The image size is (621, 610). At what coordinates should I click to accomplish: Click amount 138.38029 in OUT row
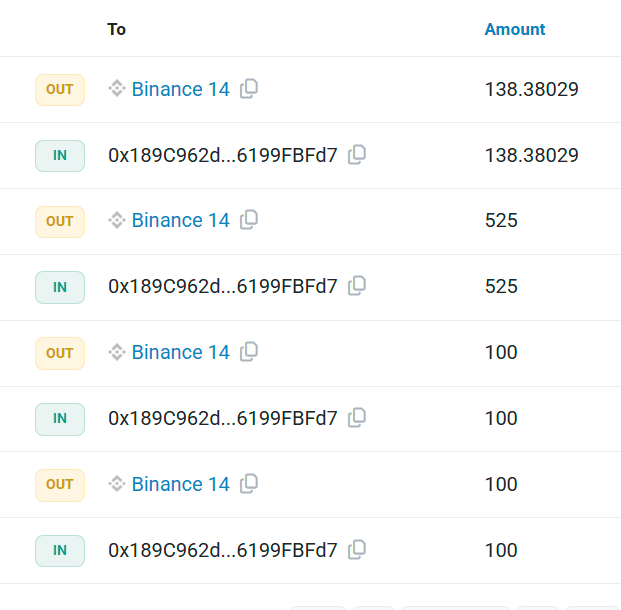click(531, 89)
